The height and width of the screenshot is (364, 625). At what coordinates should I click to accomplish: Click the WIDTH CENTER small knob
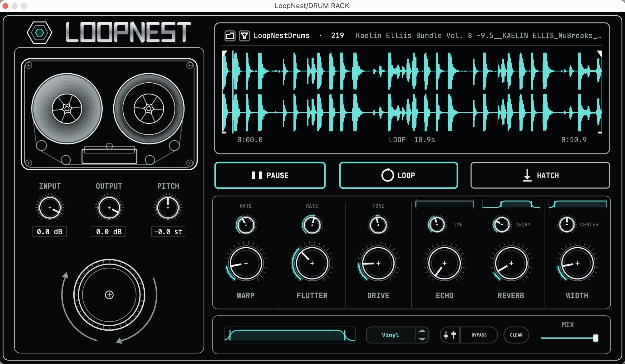(x=567, y=225)
